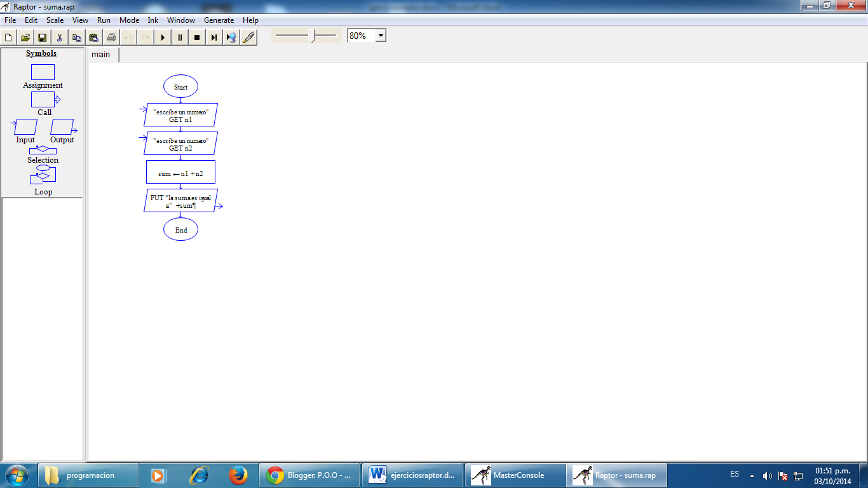Switch to MasterConsole window

[515, 475]
